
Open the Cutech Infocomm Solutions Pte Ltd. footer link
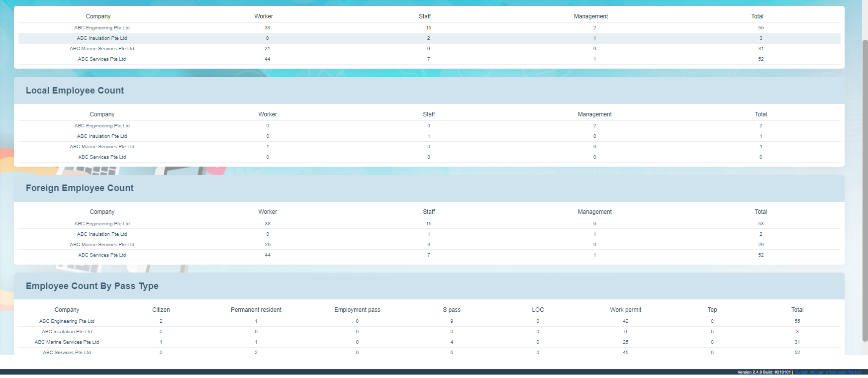pos(828,372)
